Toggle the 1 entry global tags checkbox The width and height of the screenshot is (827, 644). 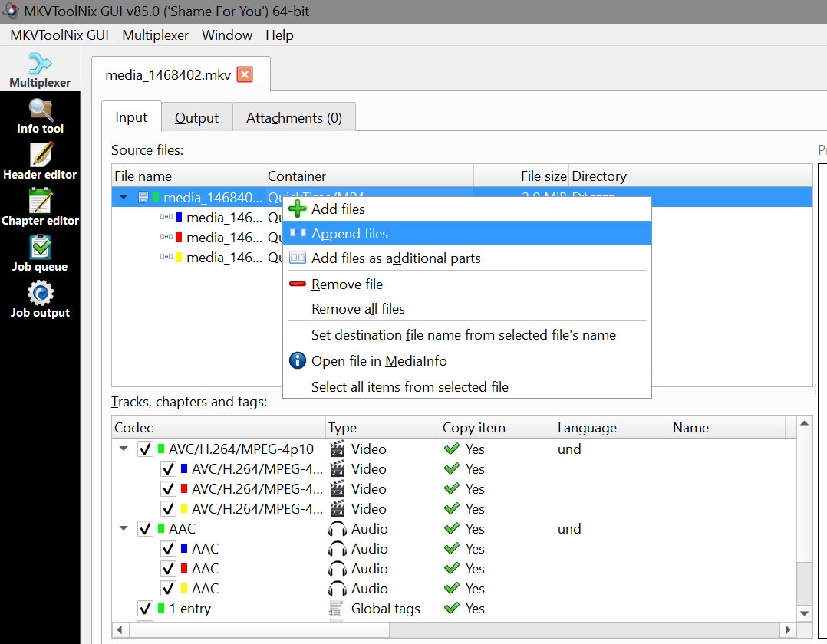pyautogui.click(x=145, y=608)
